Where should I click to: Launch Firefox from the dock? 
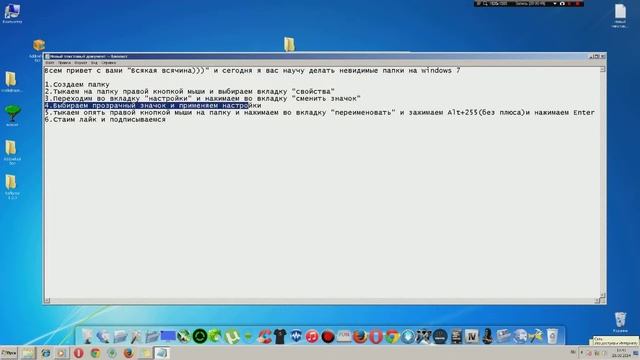point(360,337)
